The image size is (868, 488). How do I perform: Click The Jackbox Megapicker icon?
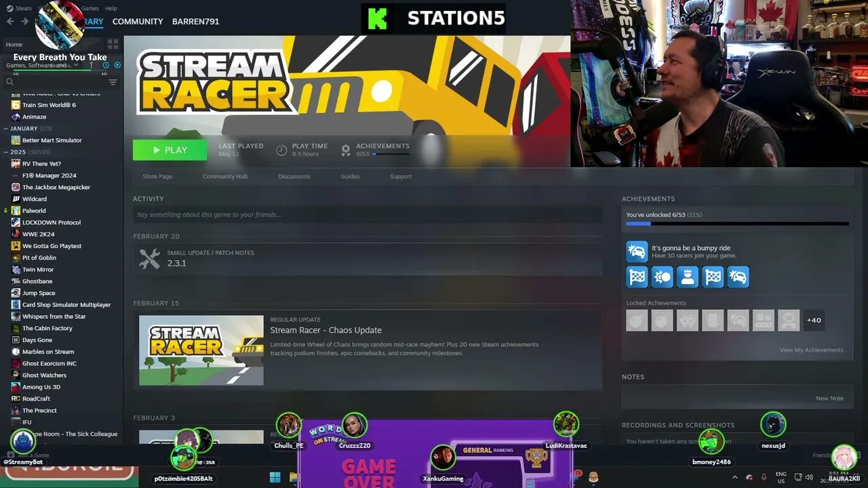point(16,187)
